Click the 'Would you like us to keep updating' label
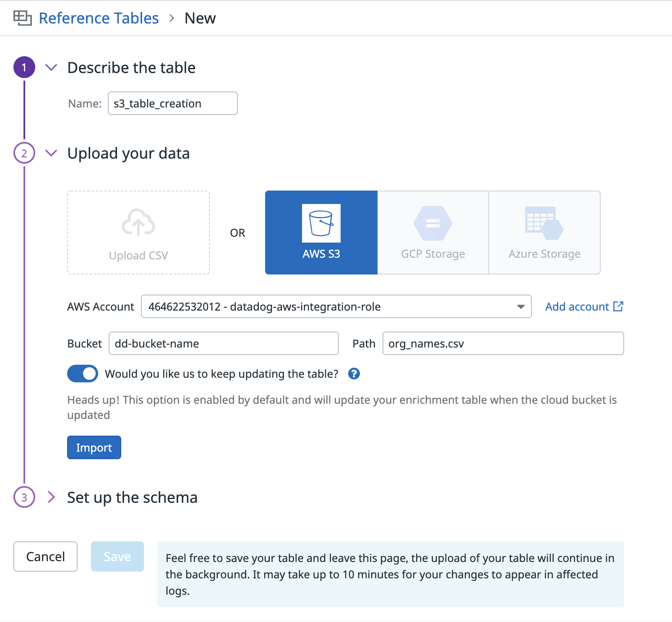The image size is (672, 622). (x=221, y=374)
